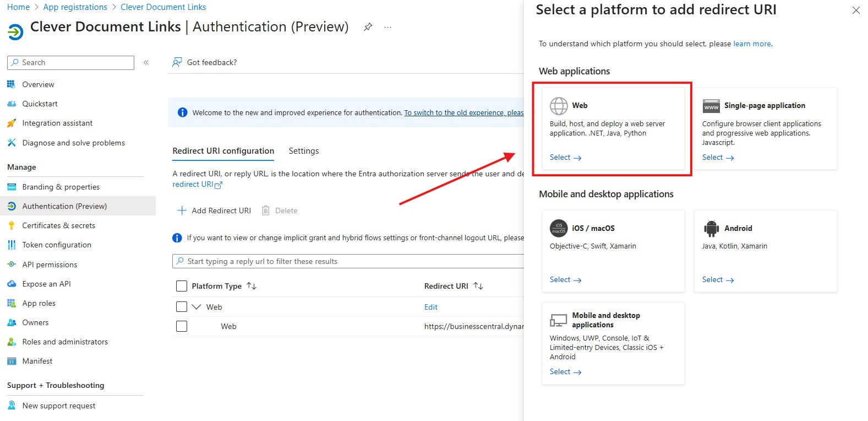
Task: Open the redirect URI help link
Action: [x=198, y=185]
